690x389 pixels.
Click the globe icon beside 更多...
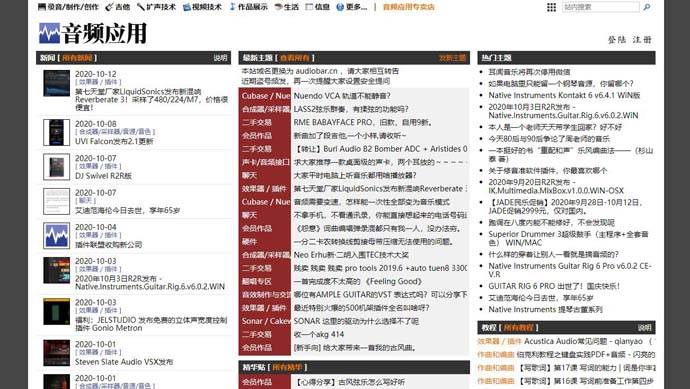click(340, 7)
